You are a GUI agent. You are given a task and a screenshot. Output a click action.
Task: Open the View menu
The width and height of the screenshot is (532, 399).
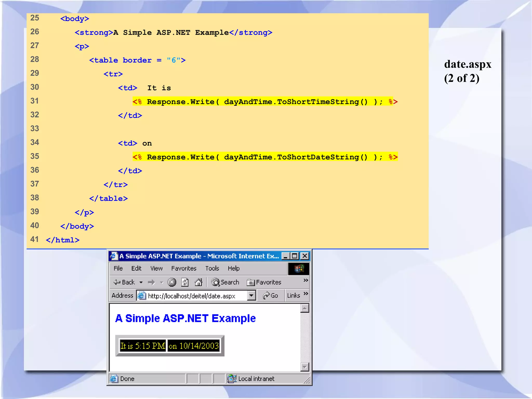coord(156,268)
